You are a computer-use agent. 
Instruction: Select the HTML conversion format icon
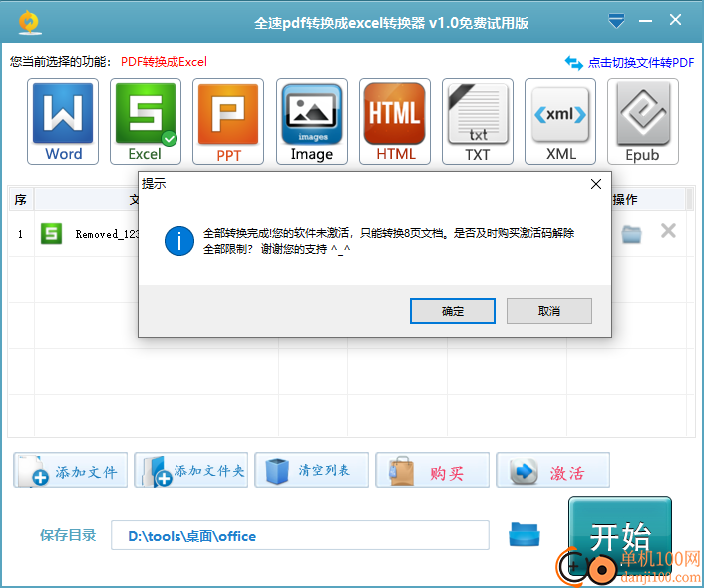tap(395, 122)
